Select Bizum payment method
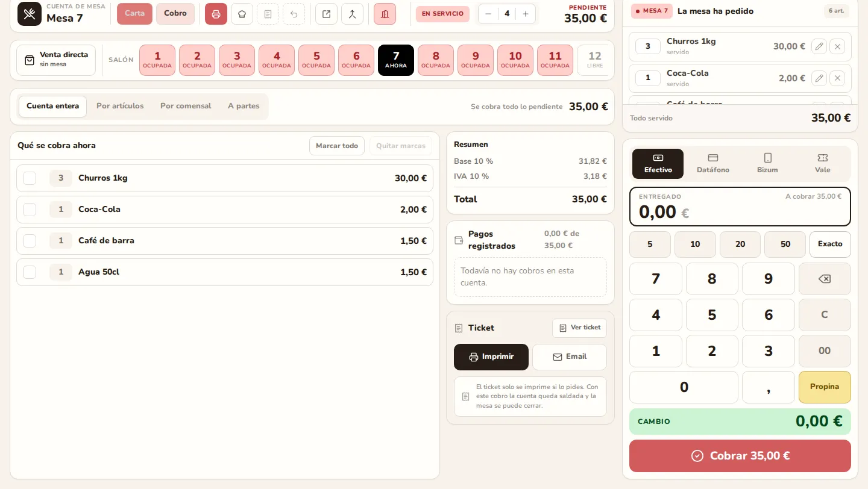The height and width of the screenshot is (489, 868). click(767, 163)
